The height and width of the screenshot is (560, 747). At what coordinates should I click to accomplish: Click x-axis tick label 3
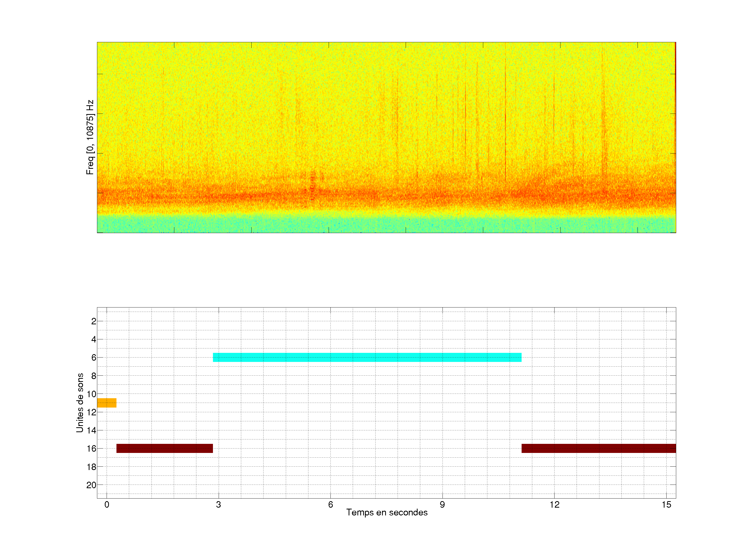(x=218, y=505)
